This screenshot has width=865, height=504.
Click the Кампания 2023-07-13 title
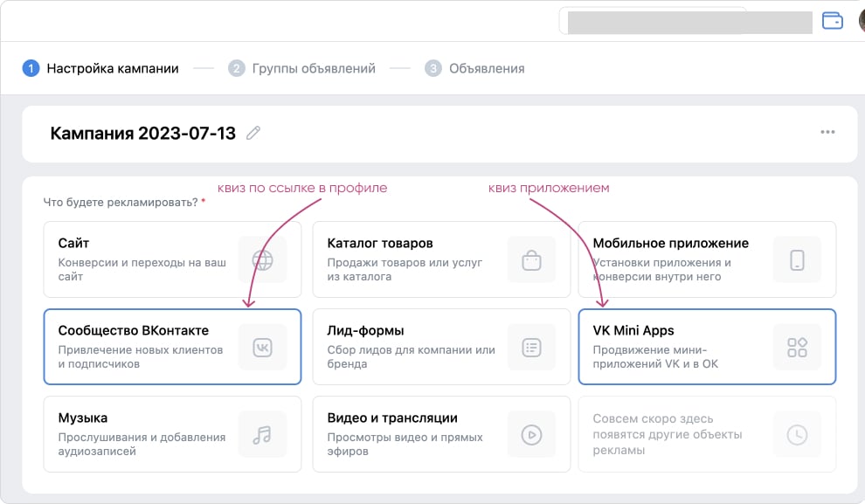142,134
